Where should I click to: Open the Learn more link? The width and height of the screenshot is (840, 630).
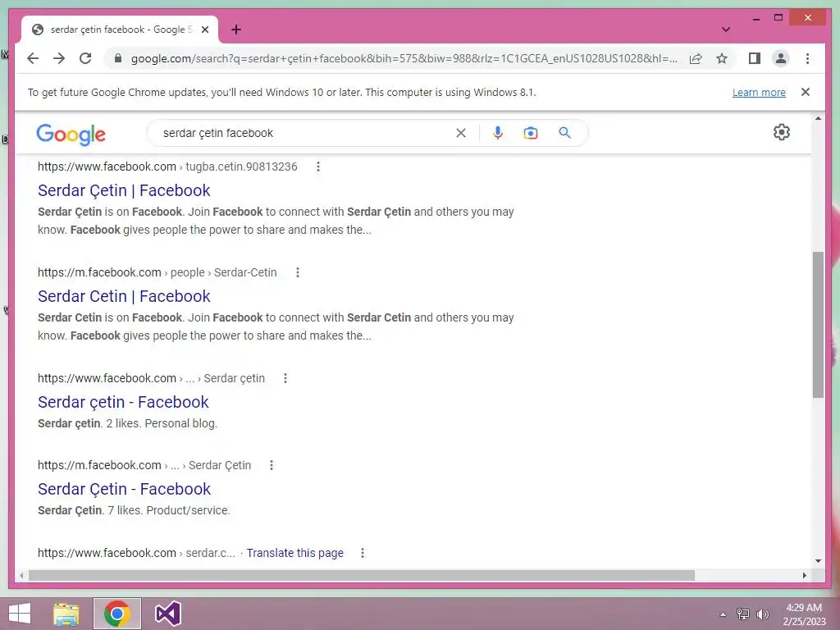click(759, 92)
